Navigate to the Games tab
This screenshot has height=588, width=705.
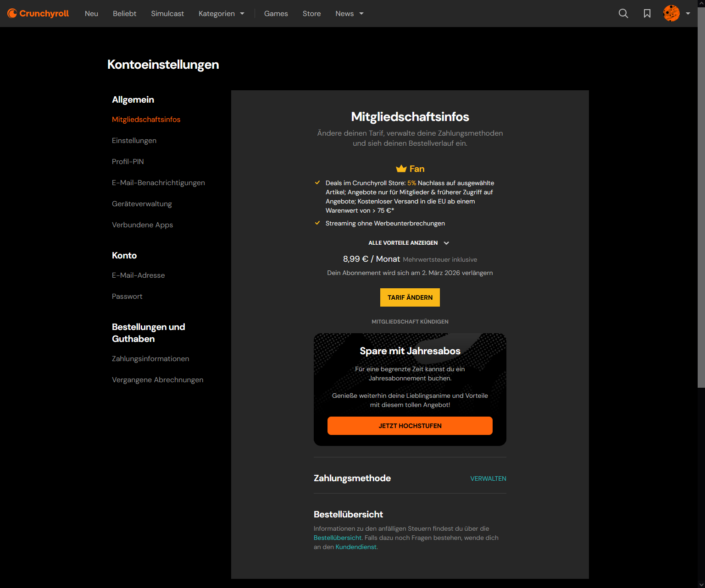tap(276, 13)
